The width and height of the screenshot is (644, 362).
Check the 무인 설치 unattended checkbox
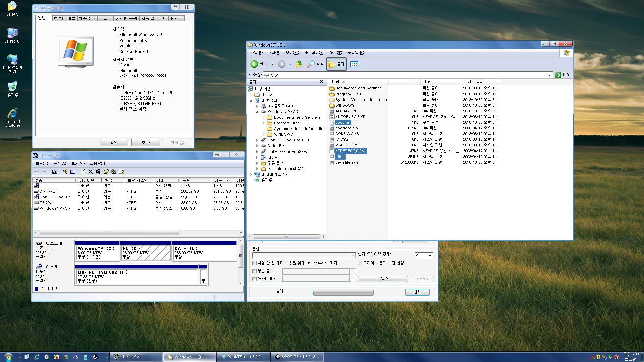(255, 271)
